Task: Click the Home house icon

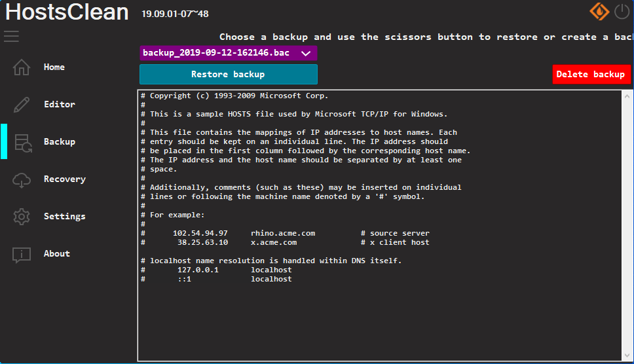Action: 22,67
